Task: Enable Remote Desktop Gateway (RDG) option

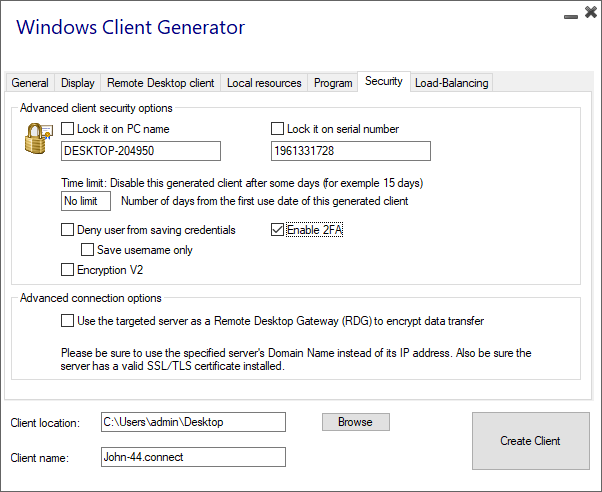Action: pyautogui.click(x=68, y=321)
